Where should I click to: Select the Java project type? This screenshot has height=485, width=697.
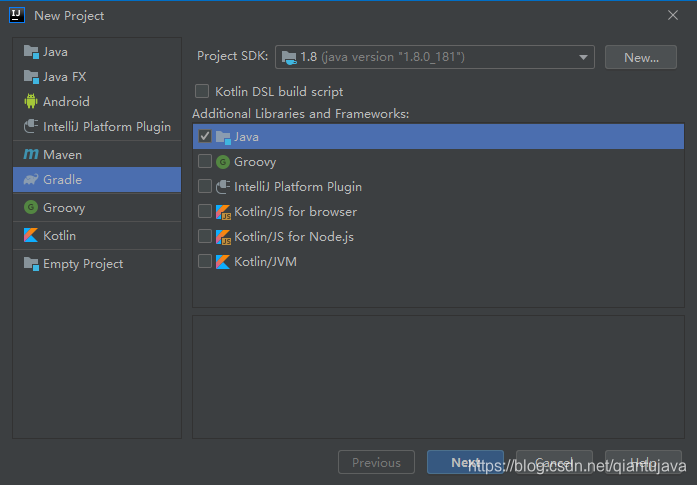tap(97, 52)
